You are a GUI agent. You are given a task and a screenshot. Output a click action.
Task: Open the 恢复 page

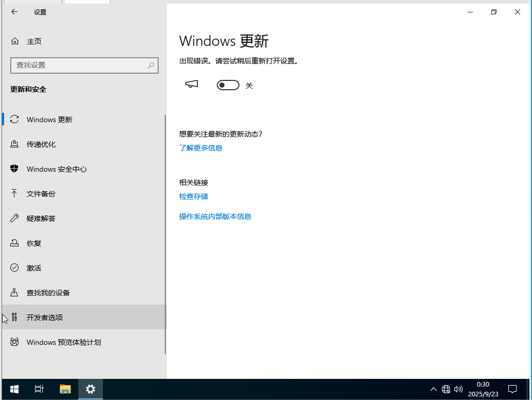click(x=84, y=243)
